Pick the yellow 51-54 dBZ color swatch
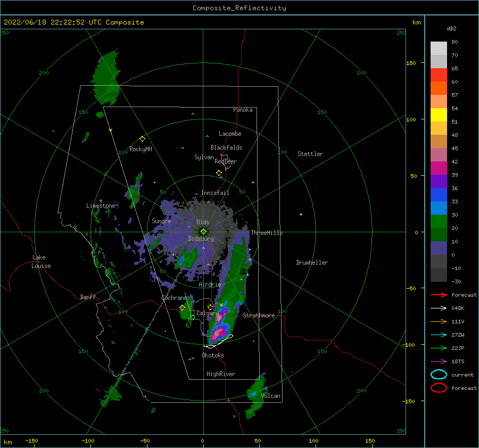 (x=439, y=115)
